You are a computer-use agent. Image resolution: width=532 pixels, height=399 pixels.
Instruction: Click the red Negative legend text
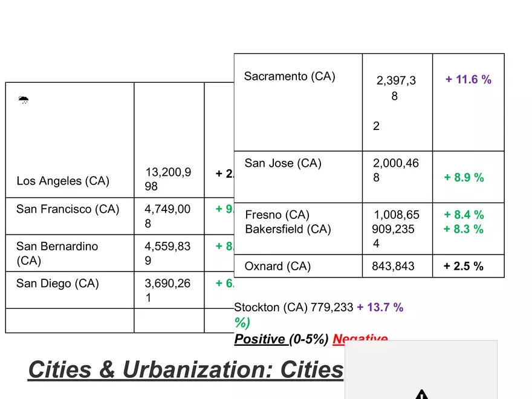[360, 339]
